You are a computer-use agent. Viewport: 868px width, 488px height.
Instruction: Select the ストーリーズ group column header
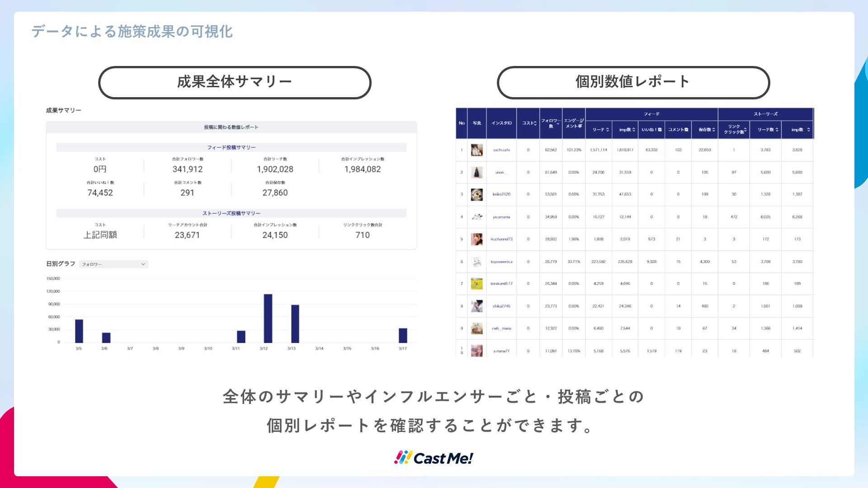coord(765,114)
